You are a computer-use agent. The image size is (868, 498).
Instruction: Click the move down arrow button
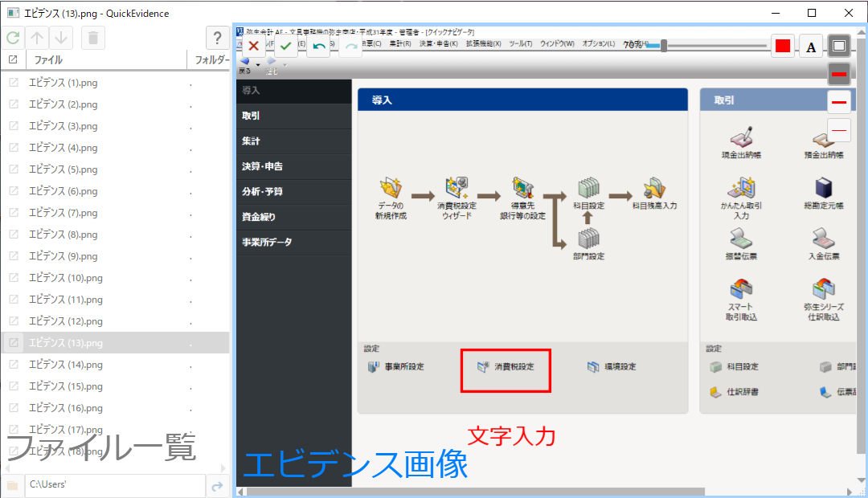coord(61,38)
